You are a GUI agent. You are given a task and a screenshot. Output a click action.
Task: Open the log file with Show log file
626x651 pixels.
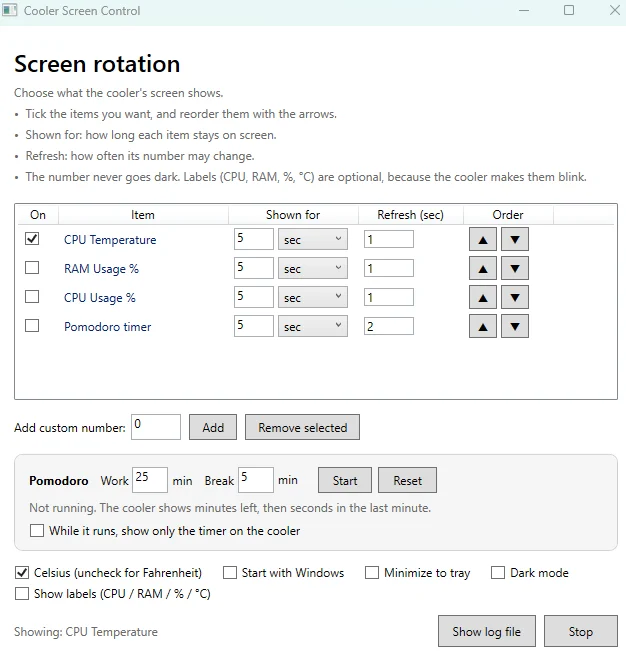click(x=487, y=631)
